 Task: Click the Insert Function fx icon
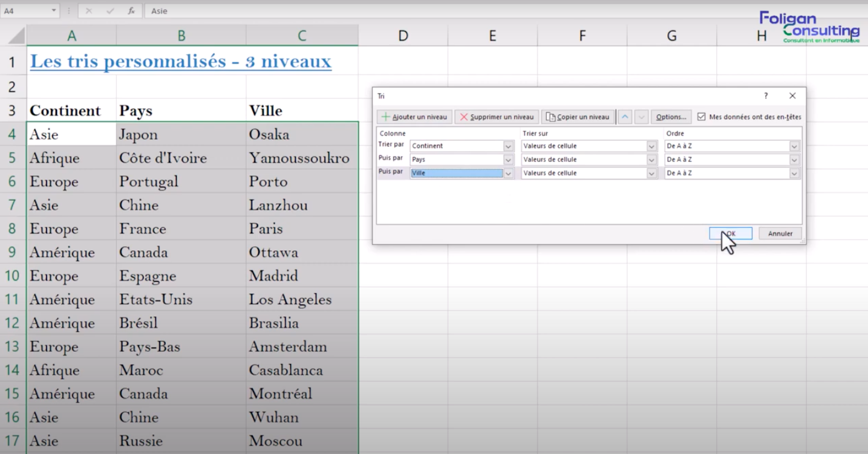131,11
